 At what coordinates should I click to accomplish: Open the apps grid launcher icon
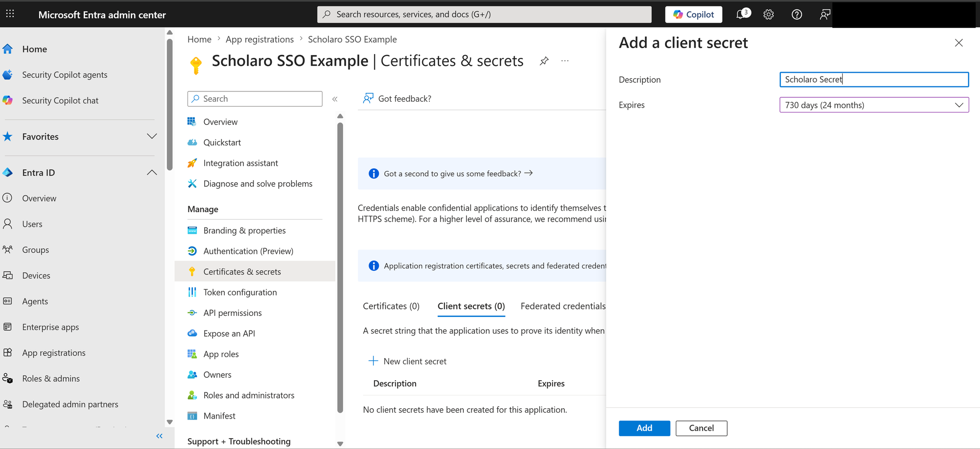[10, 14]
